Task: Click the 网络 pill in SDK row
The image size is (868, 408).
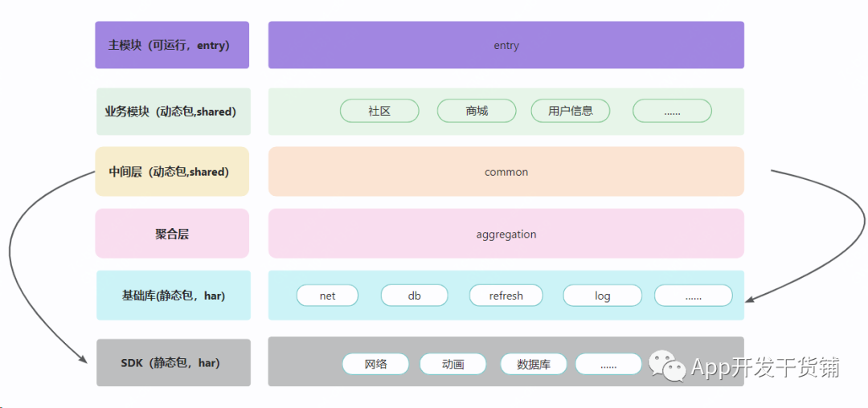Action: click(x=375, y=364)
